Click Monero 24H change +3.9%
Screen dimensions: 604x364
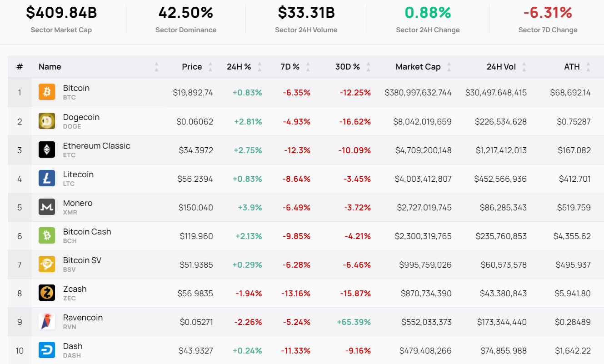[250, 207]
